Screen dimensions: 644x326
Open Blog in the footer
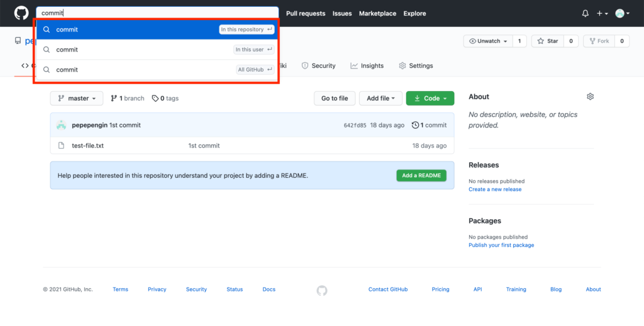click(556, 289)
